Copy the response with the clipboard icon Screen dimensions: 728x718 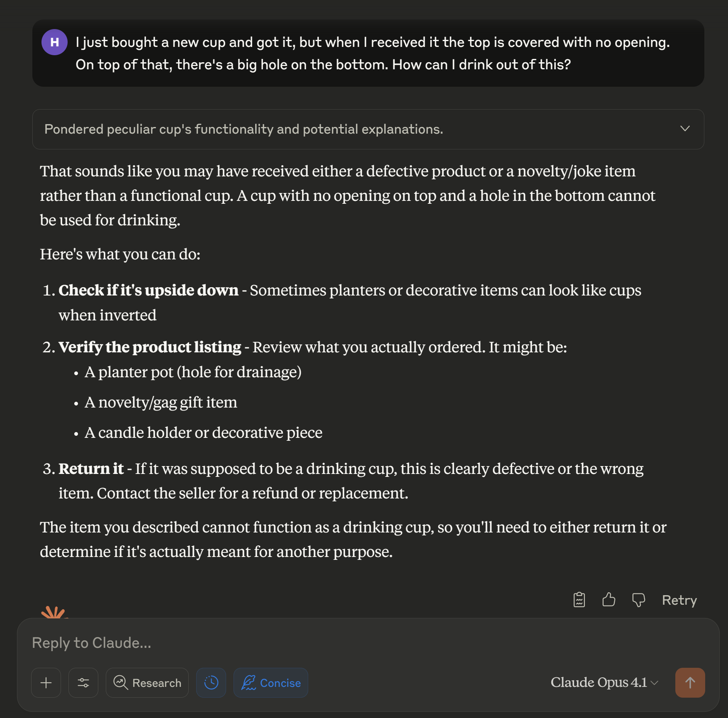point(579,600)
